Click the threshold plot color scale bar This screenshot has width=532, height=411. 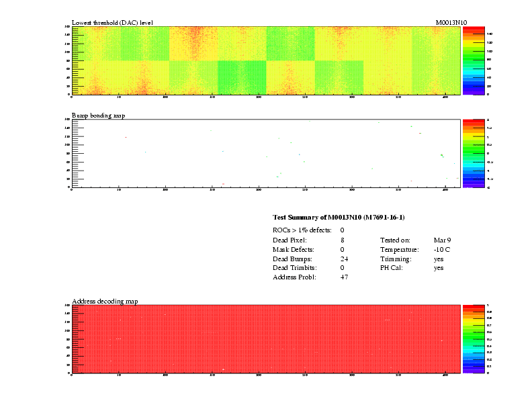click(474, 60)
